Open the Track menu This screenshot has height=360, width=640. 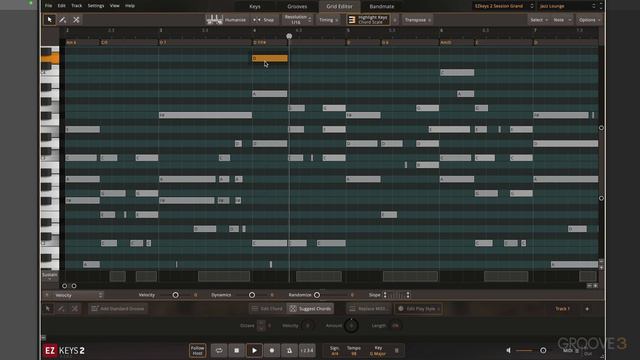(x=76, y=6)
